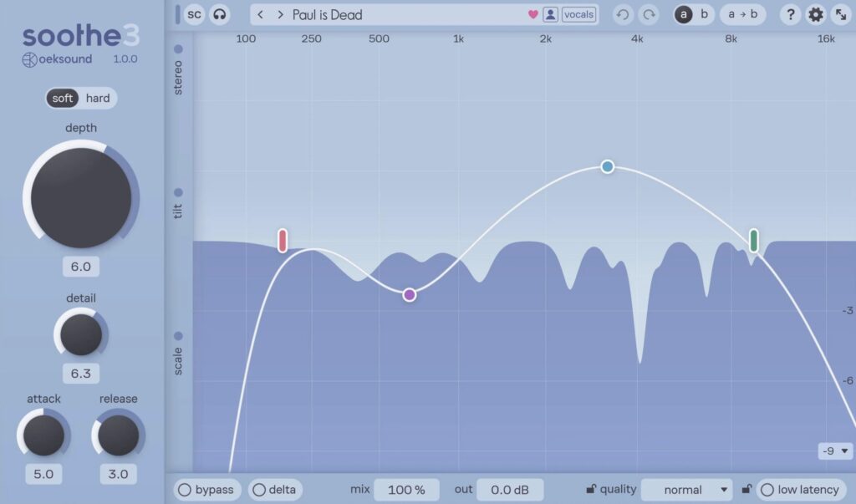Select the blue band node
Viewport: 856px width, 504px height.
pyautogui.click(x=608, y=166)
